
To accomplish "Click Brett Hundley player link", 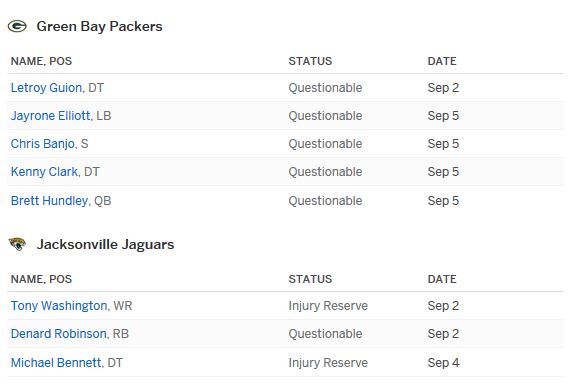I will coord(49,201).
